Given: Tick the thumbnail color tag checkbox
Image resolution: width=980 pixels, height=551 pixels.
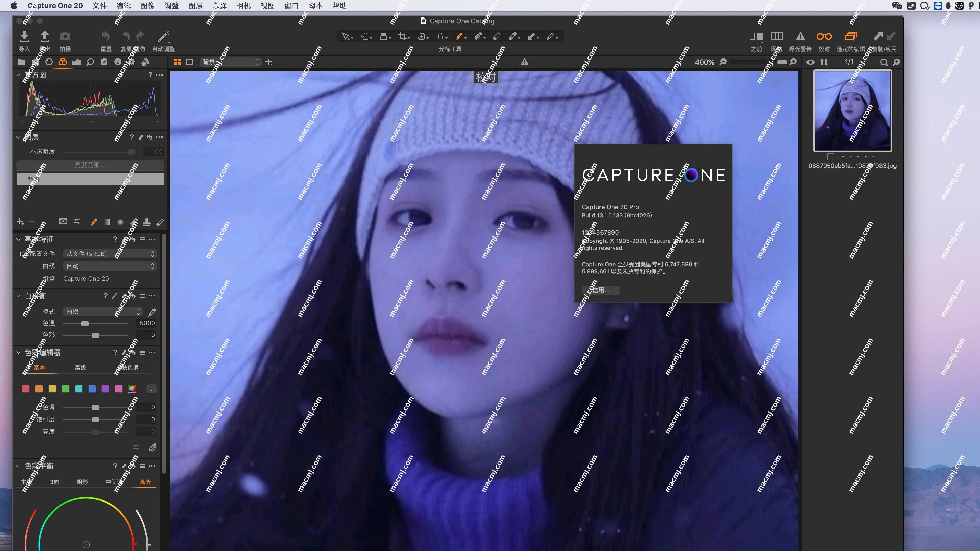Looking at the screenshot, I should [830, 157].
